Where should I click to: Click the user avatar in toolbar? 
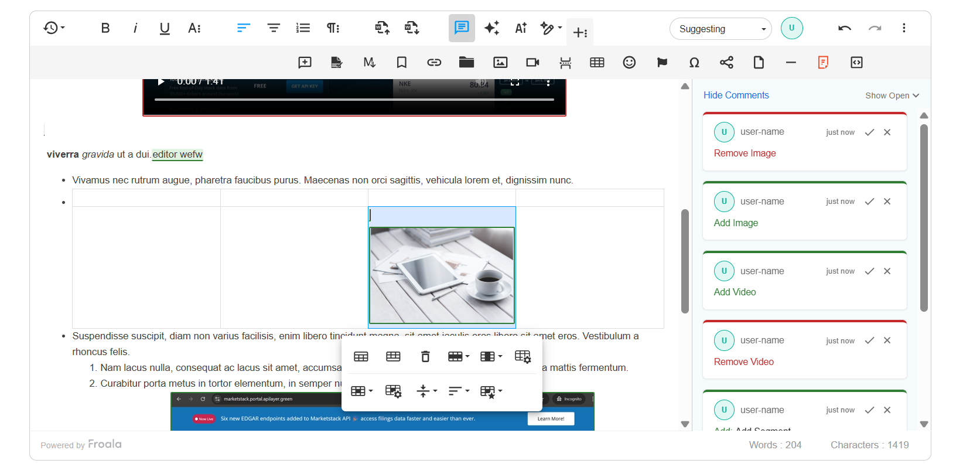(x=792, y=28)
